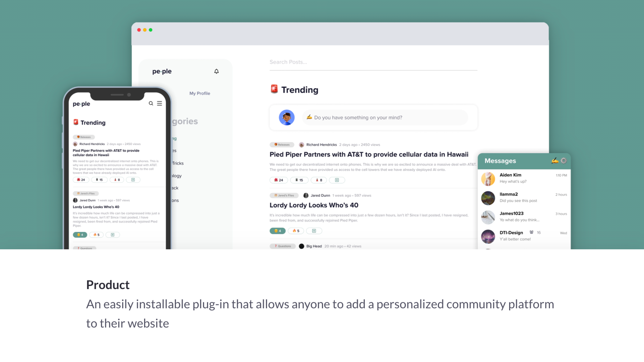Viewport: 644px width, 362px height.
Task: Select the Tricks category in sidebar
Action: point(178,163)
